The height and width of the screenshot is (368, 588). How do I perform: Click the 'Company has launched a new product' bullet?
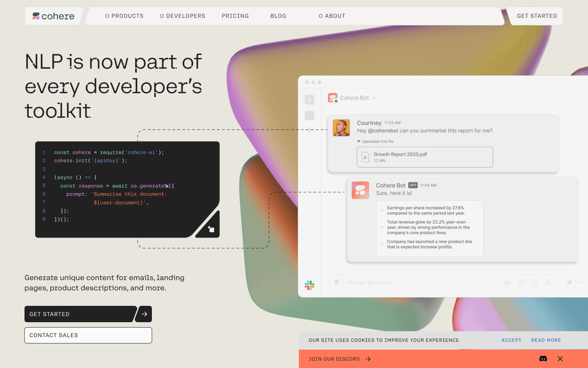point(429,244)
